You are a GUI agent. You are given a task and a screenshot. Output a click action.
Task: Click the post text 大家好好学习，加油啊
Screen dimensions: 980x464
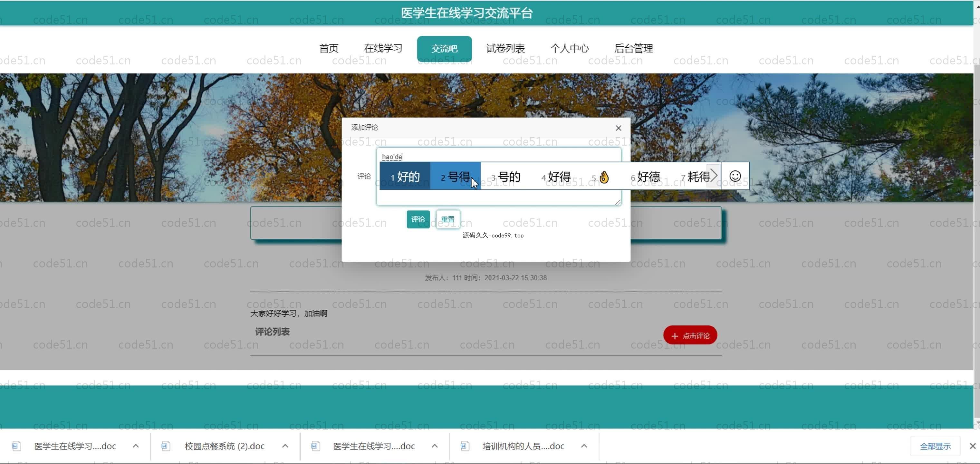289,313
